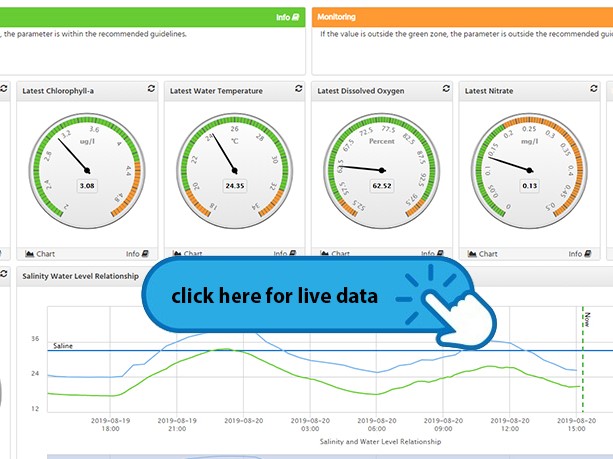The height and width of the screenshot is (459, 613).
Task: Refresh the Latest Water Temperature gauge
Action: click(299, 89)
